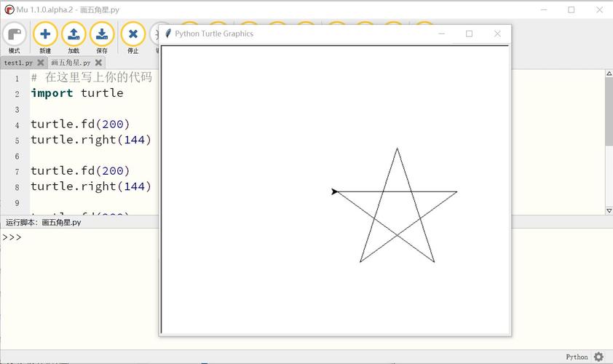The width and height of the screenshot is (613, 364).
Task: Click line 7 'turtle.fd(200)' code
Action: click(80, 170)
